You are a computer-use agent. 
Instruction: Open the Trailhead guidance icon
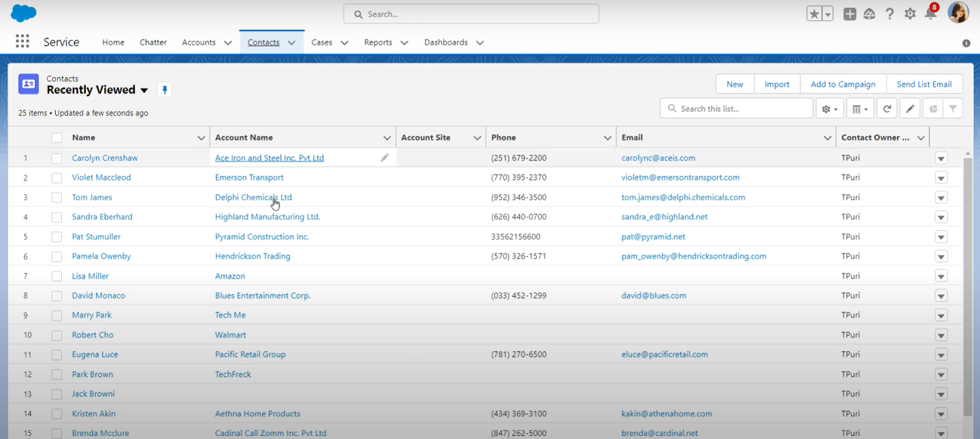click(869, 13)
